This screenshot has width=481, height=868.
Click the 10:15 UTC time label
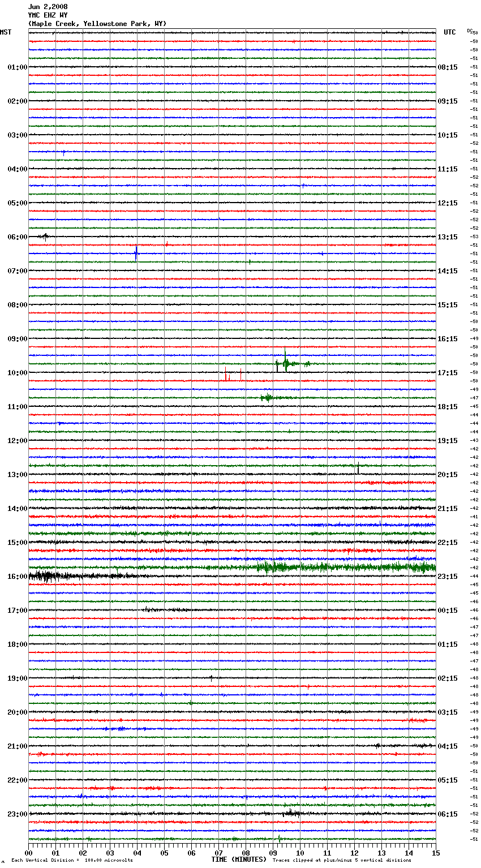(x=448, y=135)
